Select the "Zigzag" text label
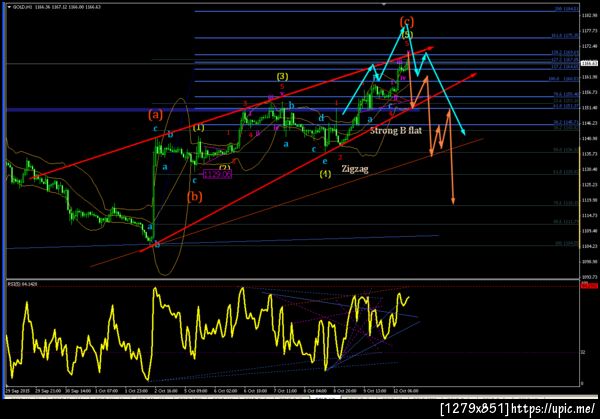The height and width of the screenshot is (419, 600). [355, 169]
